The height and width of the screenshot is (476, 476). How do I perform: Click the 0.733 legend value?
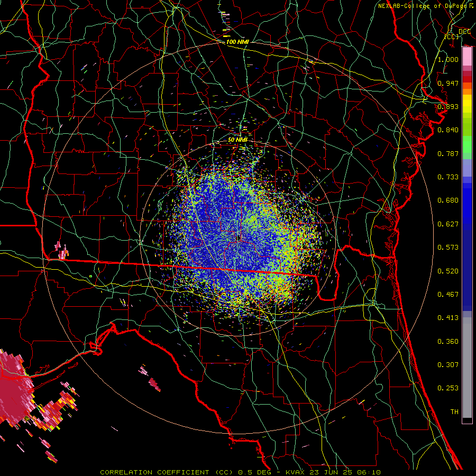(448, 177)
